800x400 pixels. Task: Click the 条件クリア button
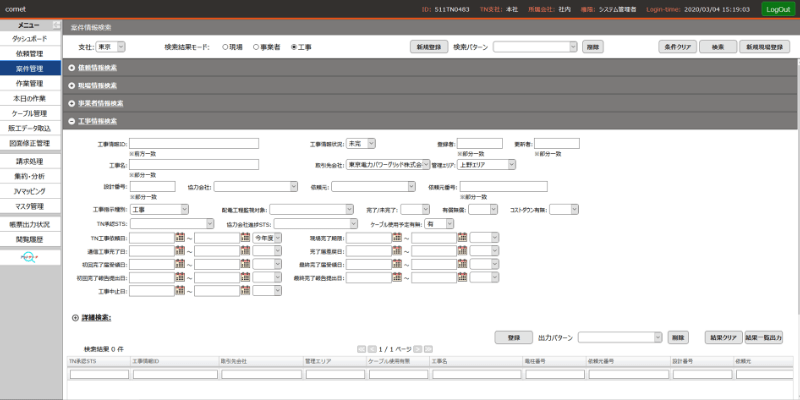tap(678, 46)
